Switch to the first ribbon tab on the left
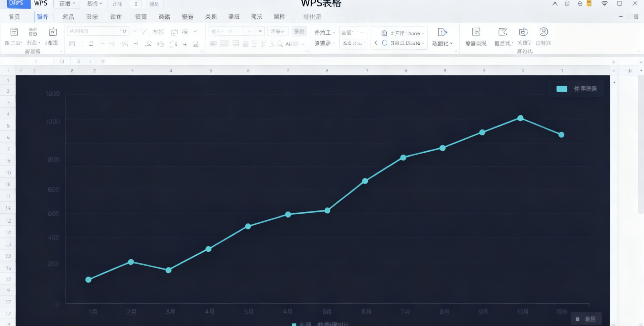644x326 pixels. click(x=14, y=17)
